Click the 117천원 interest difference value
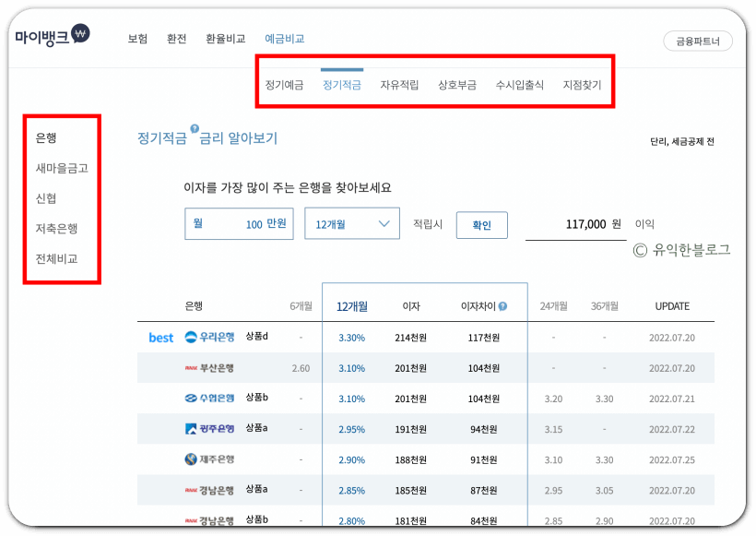 click(x=484, y=338)
